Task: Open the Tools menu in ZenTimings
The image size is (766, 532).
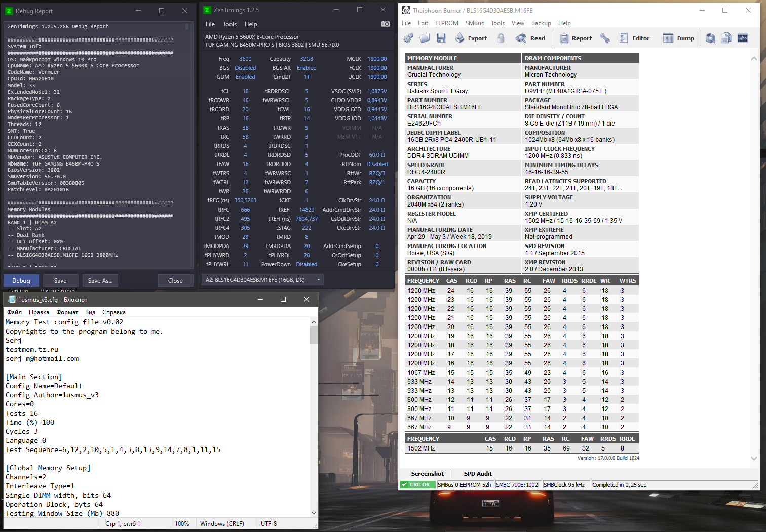Action: (x=229, y=24)
